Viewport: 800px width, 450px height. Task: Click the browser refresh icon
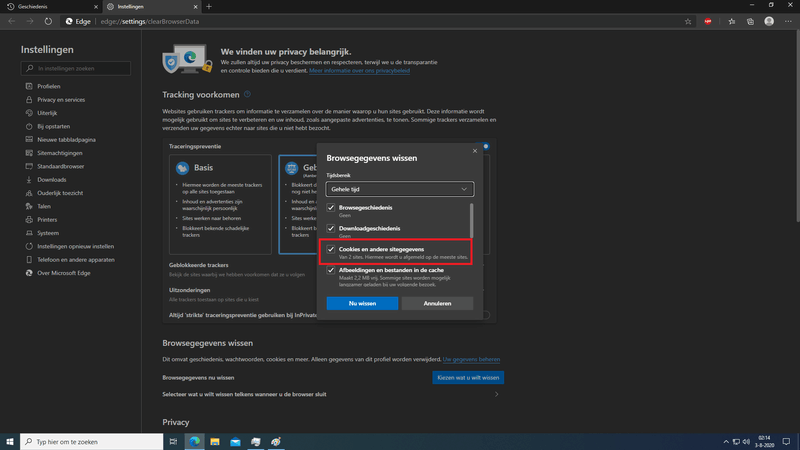point(48,21)
